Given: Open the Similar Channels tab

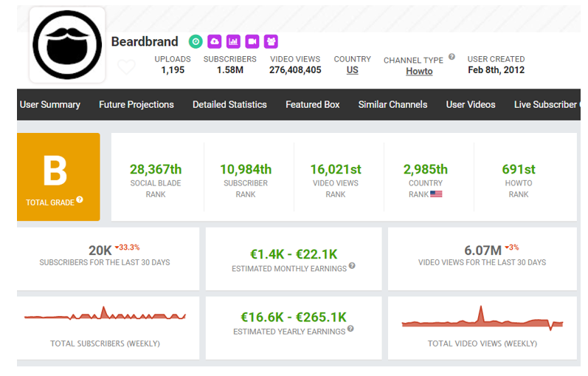Looking at the screenshot, I should tap(392, 104).
